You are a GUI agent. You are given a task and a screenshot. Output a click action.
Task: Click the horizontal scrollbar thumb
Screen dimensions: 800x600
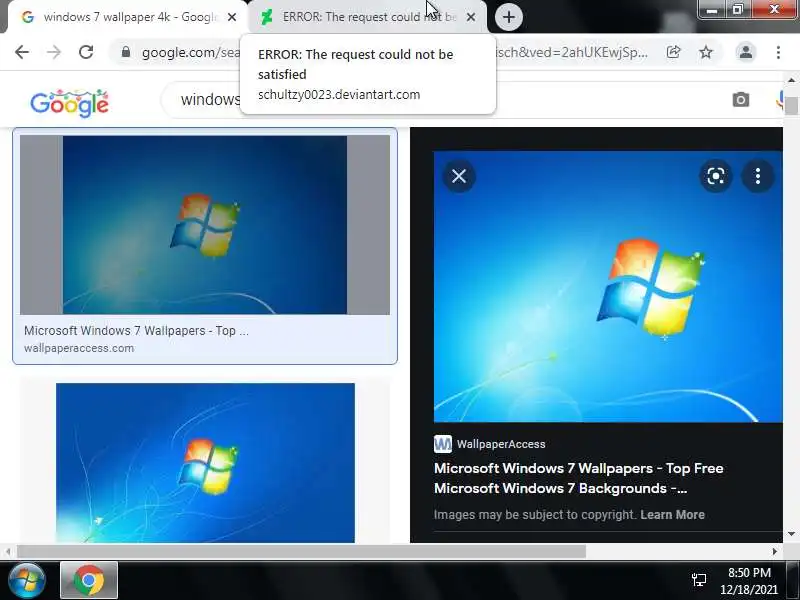click(x=302, y=551)
